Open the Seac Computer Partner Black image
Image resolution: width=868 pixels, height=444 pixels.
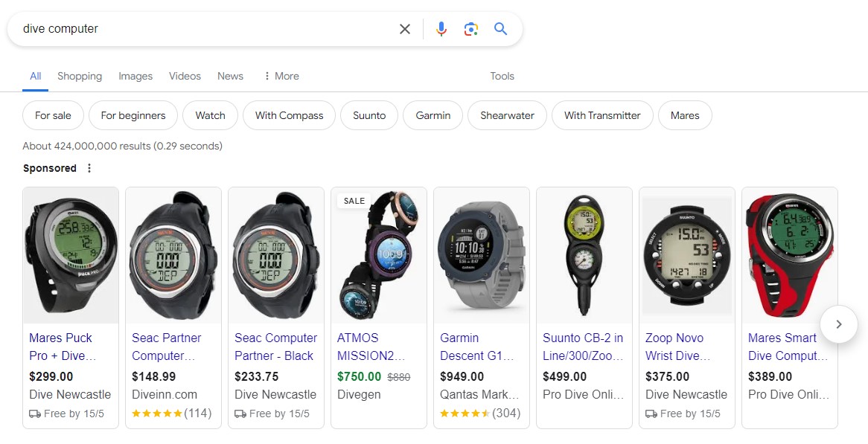pos(276,255)
